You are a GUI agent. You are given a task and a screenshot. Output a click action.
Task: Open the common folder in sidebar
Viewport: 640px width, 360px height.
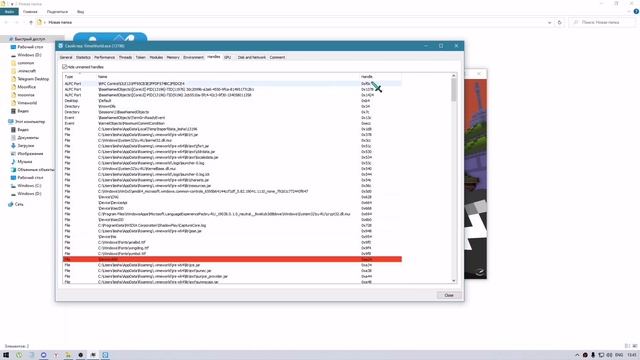25,63
